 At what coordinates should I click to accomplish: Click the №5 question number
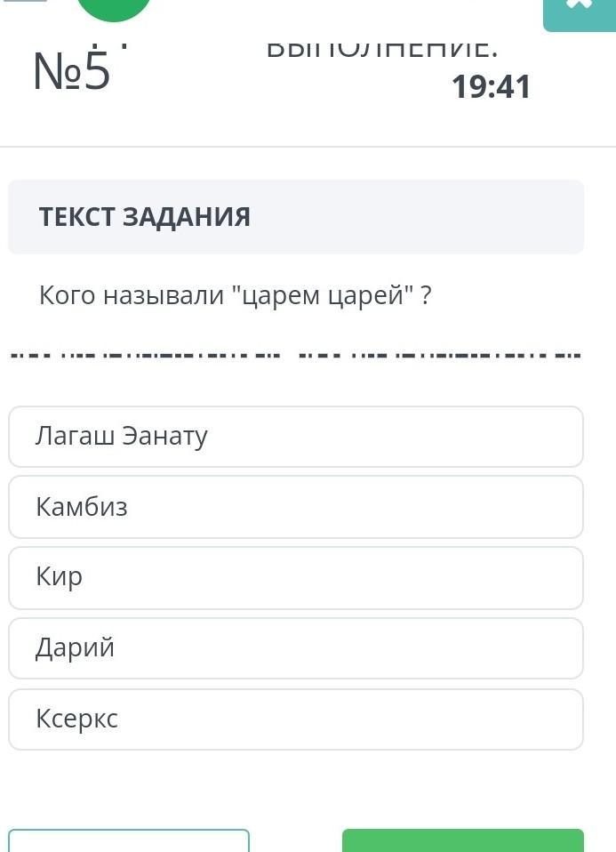pyautogui.click(x=71, y=71)
